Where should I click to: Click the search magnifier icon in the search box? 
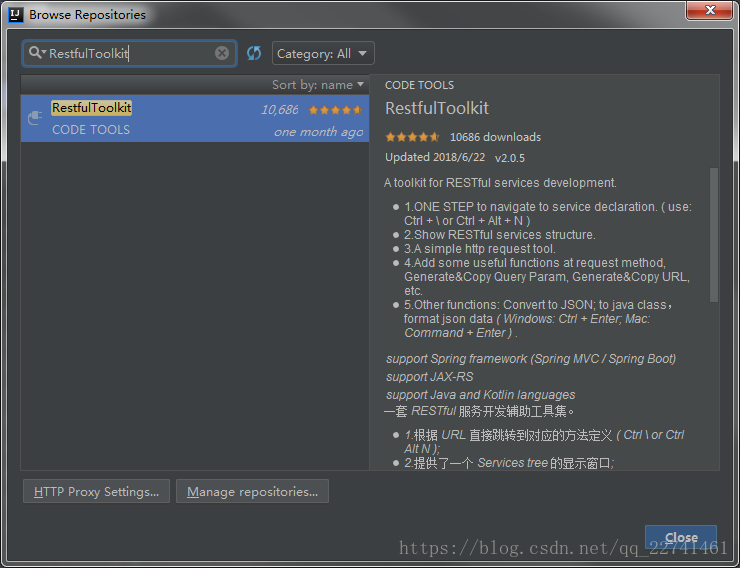pyautogui.click(x=35, y=53)
